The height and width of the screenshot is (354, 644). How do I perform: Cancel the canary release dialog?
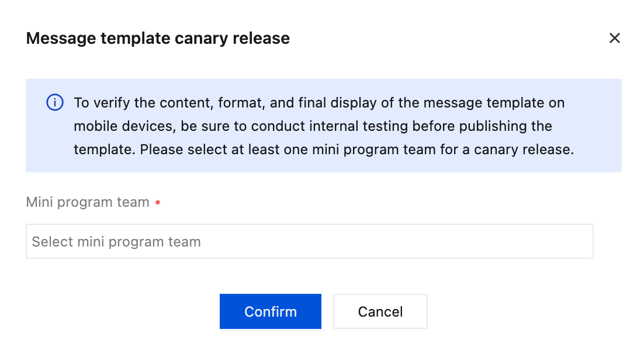(x=380, y=311)
